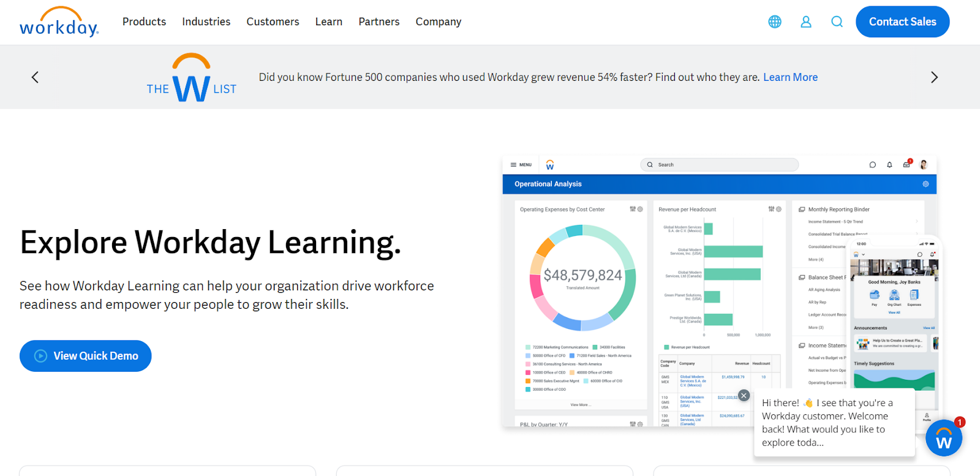Open the Learn menu
Image resolution: width=980 pixels, height=476 pixels.
tap(329, 22)
